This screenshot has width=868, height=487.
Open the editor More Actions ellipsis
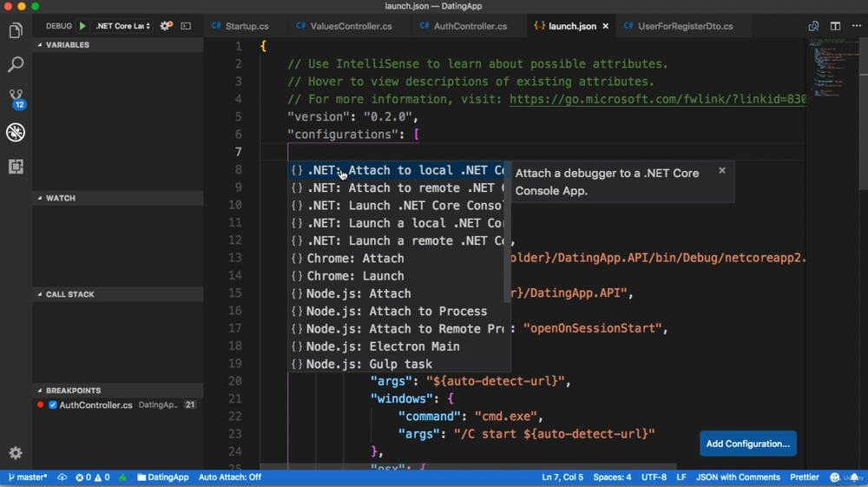(x=857, y=26)
